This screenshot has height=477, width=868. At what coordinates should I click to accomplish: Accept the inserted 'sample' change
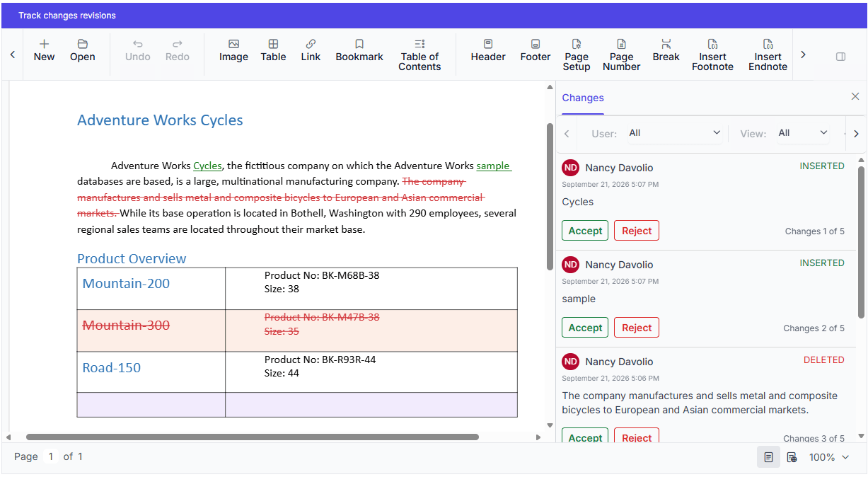pos(585,328)
